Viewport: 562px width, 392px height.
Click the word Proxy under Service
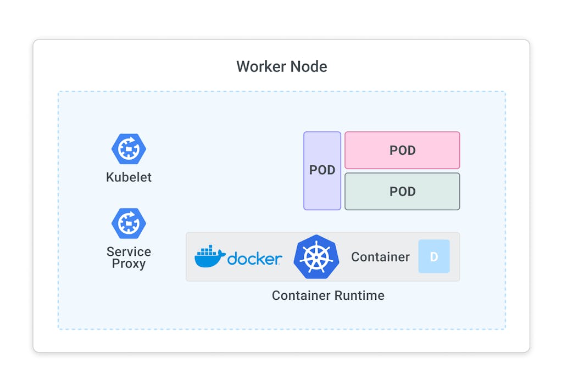point(129,264)
